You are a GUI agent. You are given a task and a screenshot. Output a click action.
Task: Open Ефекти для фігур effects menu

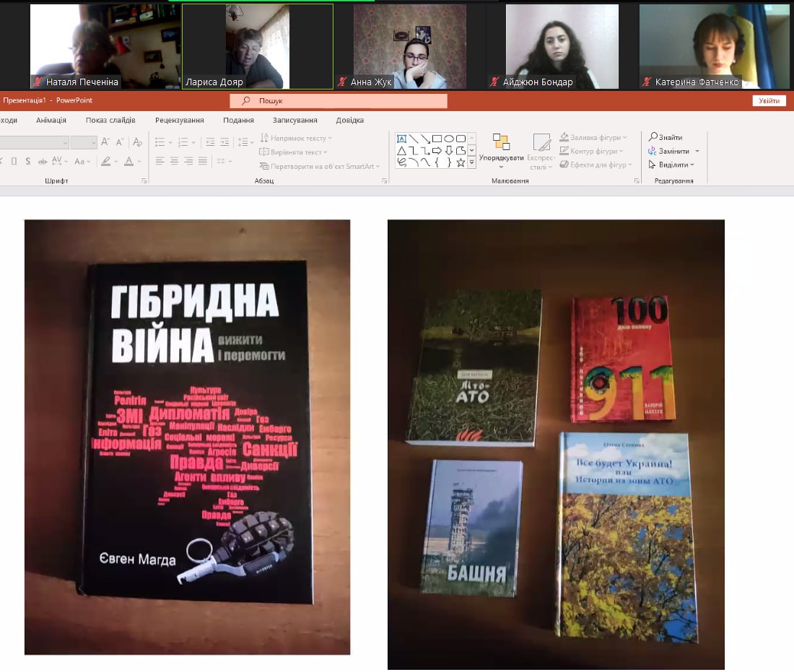click(595, 165)
